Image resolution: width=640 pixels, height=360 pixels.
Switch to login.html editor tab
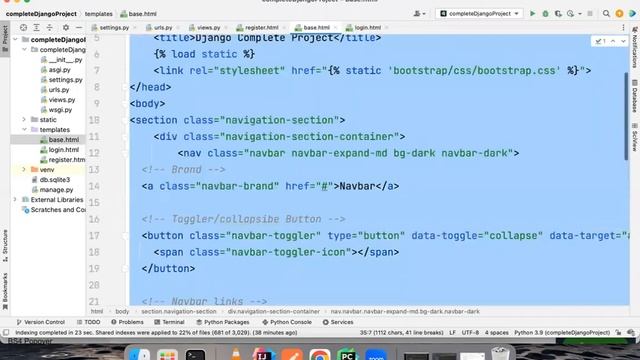click(x=363, y=27)
